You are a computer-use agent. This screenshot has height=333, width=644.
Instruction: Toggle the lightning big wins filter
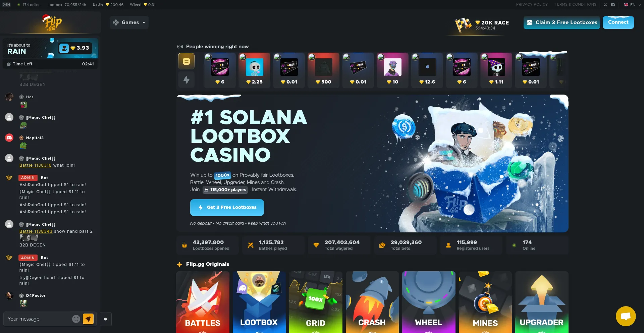pyautogui.click(x=186, y=80)
